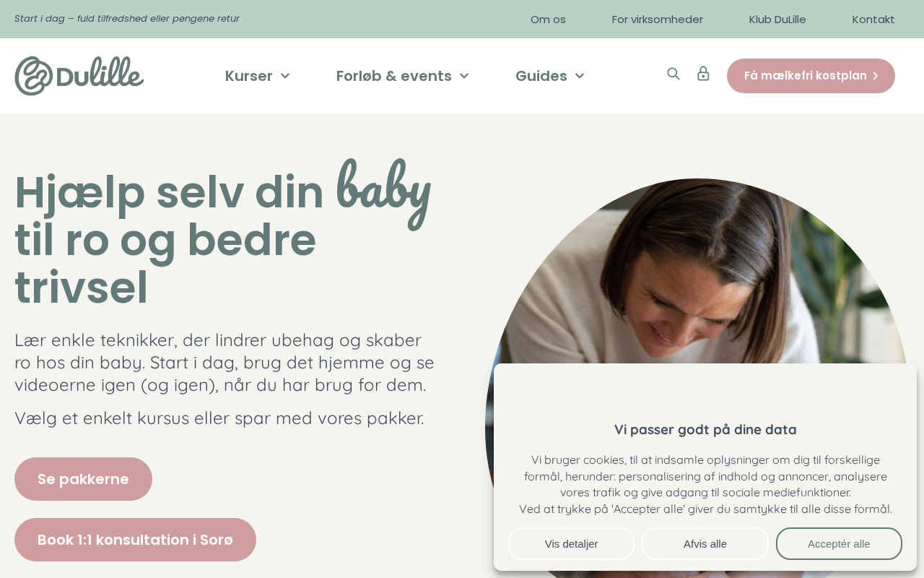Open the Kontakt link
924x578 pixels.
pyautogui.click(x=873, y=20)
